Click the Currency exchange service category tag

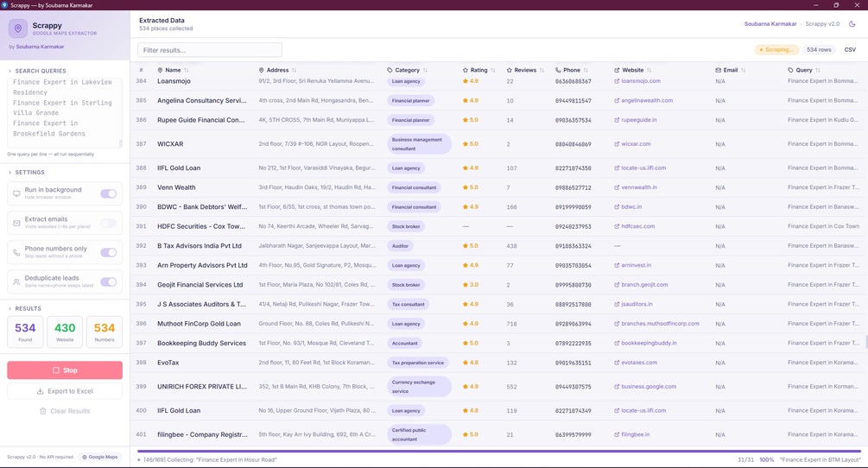tap(419, 387)
